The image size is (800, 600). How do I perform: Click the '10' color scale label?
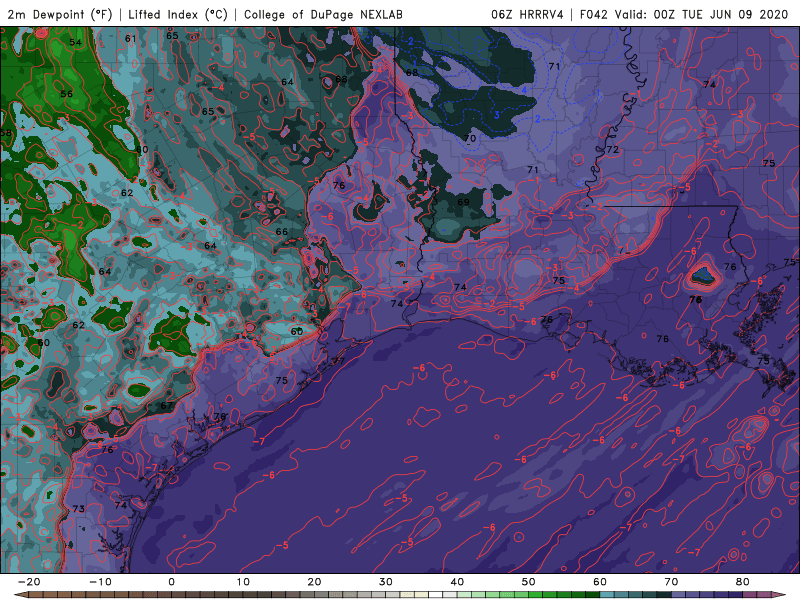click(x=243, y=582)
